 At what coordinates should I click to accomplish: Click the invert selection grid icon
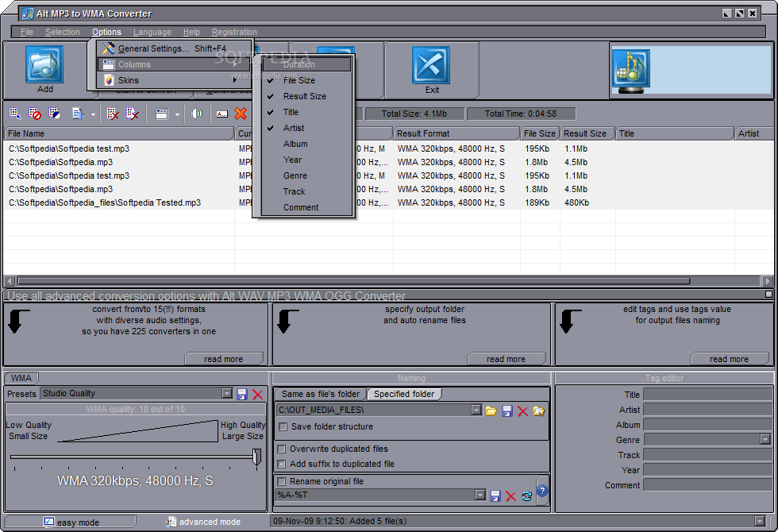(x=55, y=114)
